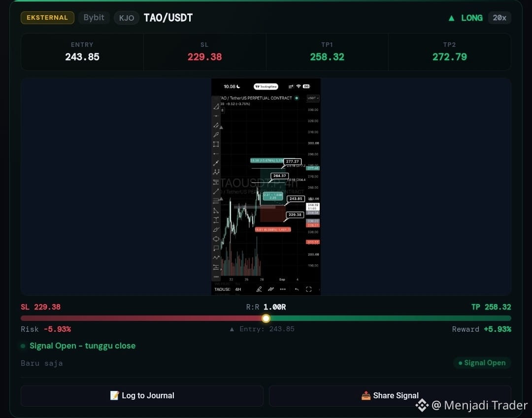
Task: Click the green reward portion of R:R bar
Action: pos(391,318)
